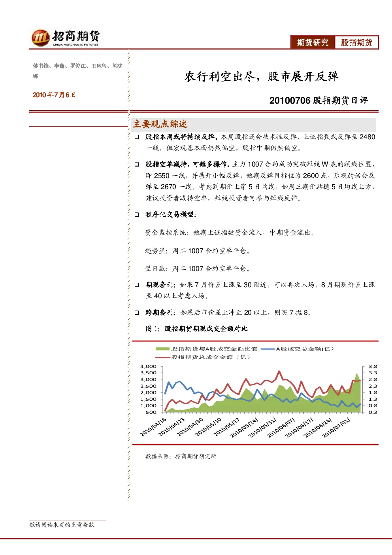
Task: Select the 期货研究 header tab
Action: (313, 43)
